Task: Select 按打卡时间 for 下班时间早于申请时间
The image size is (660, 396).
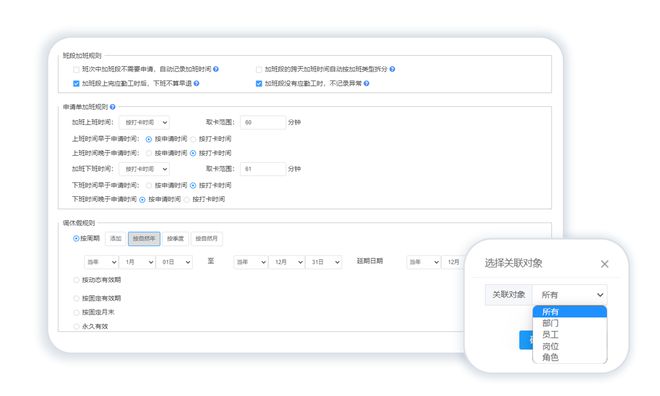Action: (x=193, y=186)
